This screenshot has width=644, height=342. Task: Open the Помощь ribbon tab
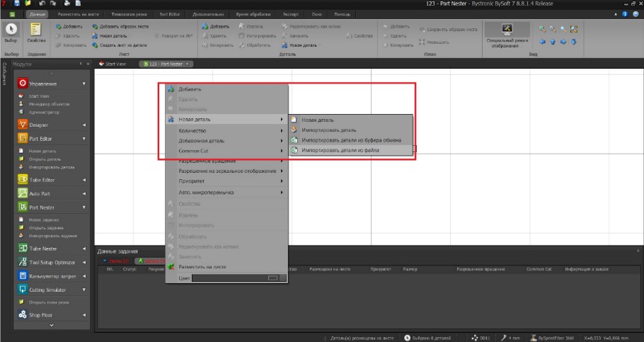[342, 14]
